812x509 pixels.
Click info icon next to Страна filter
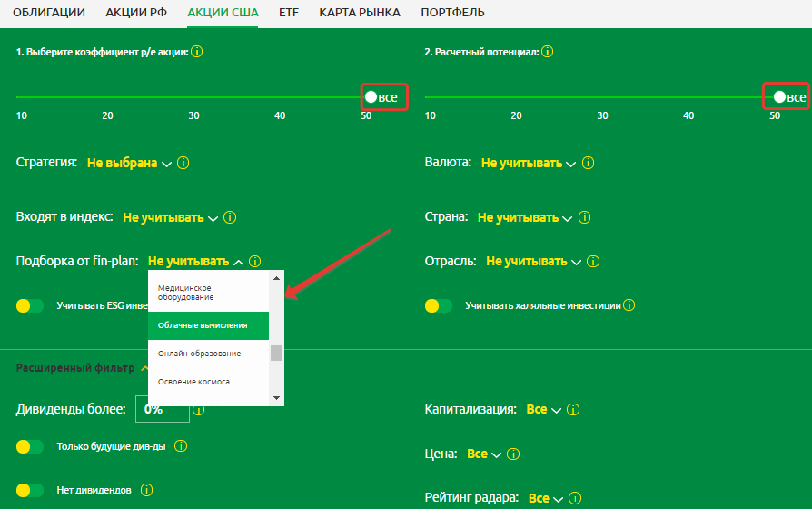tap(585, 218)
